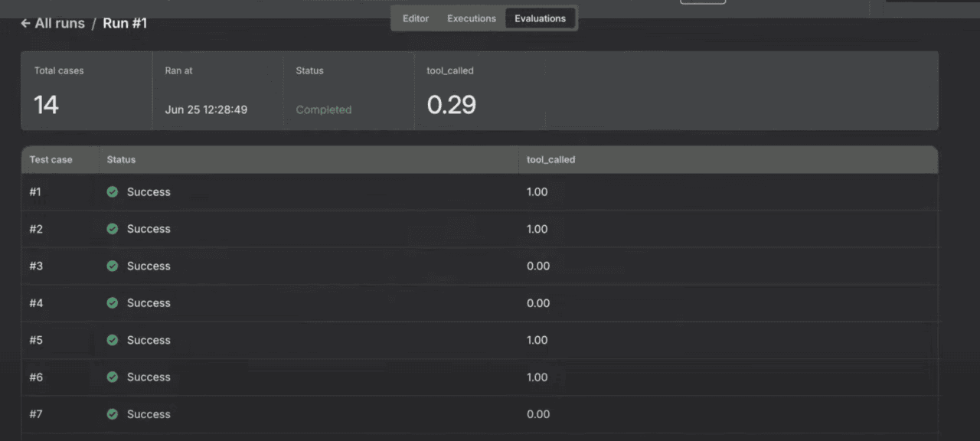Select the Evaluations tab

(x=540, y=18)
